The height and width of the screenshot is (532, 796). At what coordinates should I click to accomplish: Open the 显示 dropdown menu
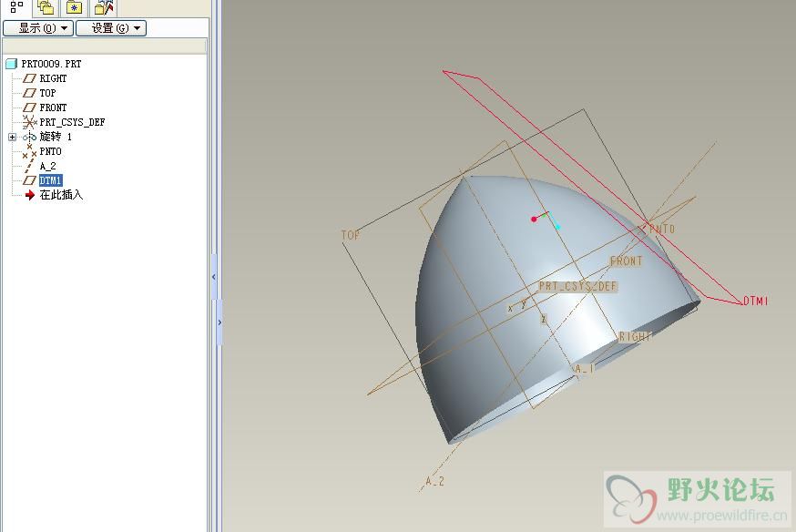coord(38,28)
